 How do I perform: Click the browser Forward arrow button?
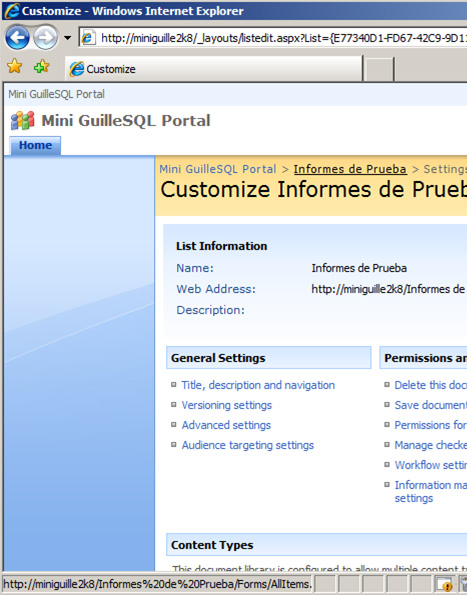45,38
